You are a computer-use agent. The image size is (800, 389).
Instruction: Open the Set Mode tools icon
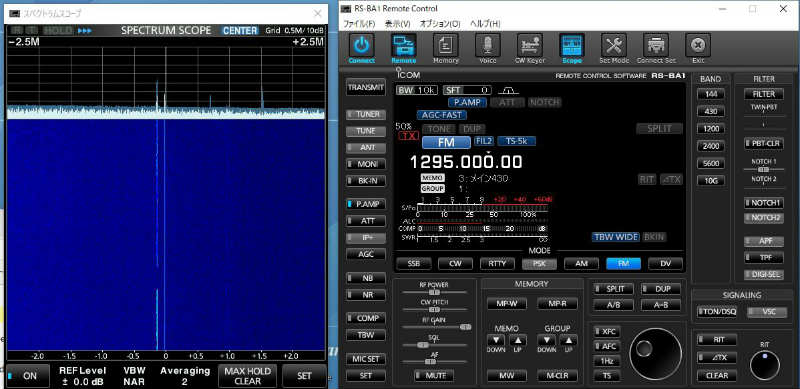click(613, 46)
